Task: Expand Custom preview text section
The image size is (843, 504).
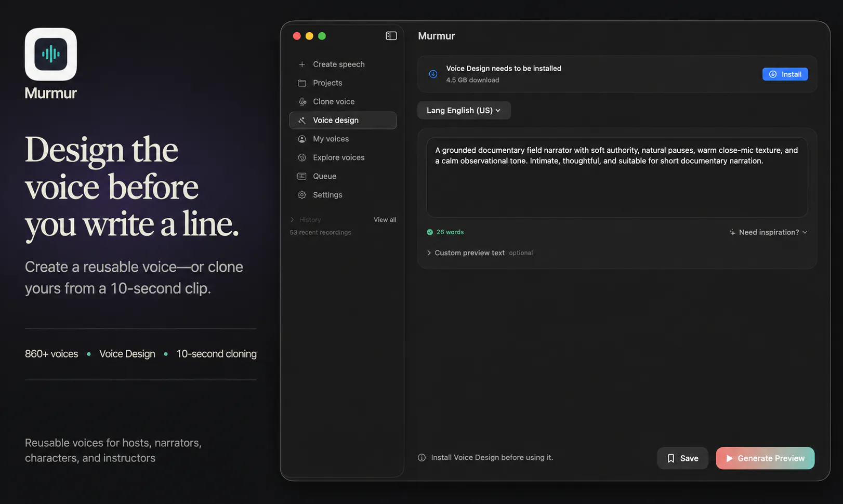Action: click(479, 253)
